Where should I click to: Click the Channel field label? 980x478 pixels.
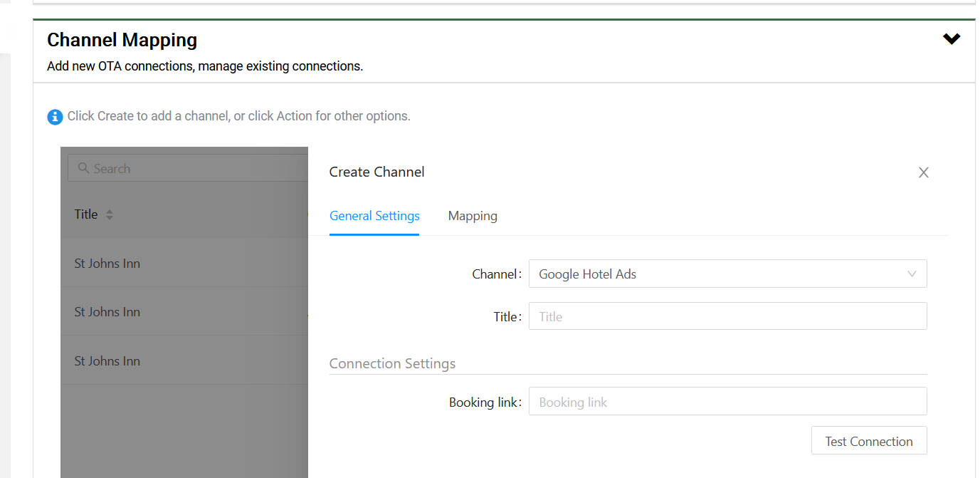coord(496,274)
